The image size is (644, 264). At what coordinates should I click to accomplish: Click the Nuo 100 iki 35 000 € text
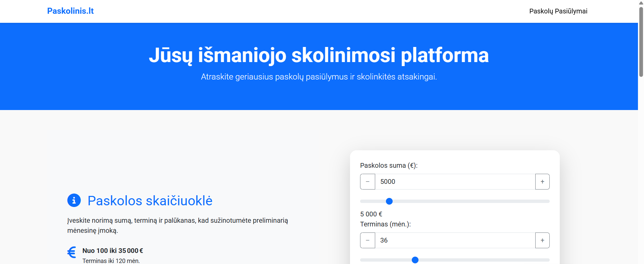click(113, 251)
